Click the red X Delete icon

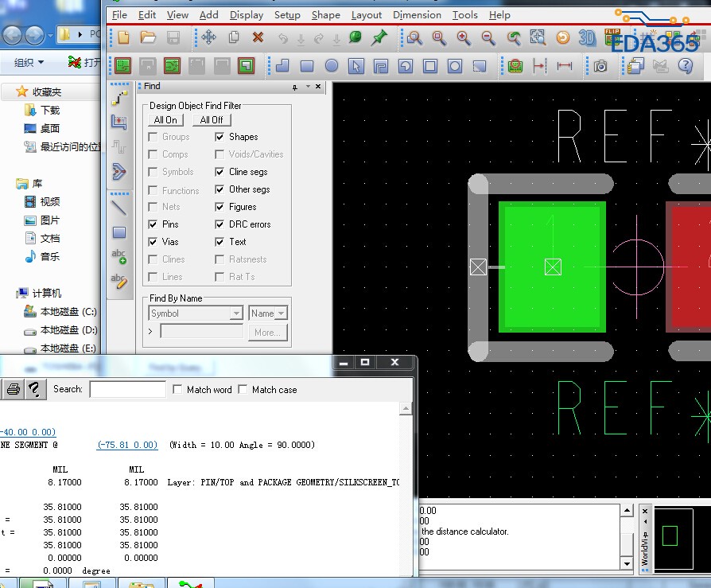pyautogui.click(x=258, y=37)
